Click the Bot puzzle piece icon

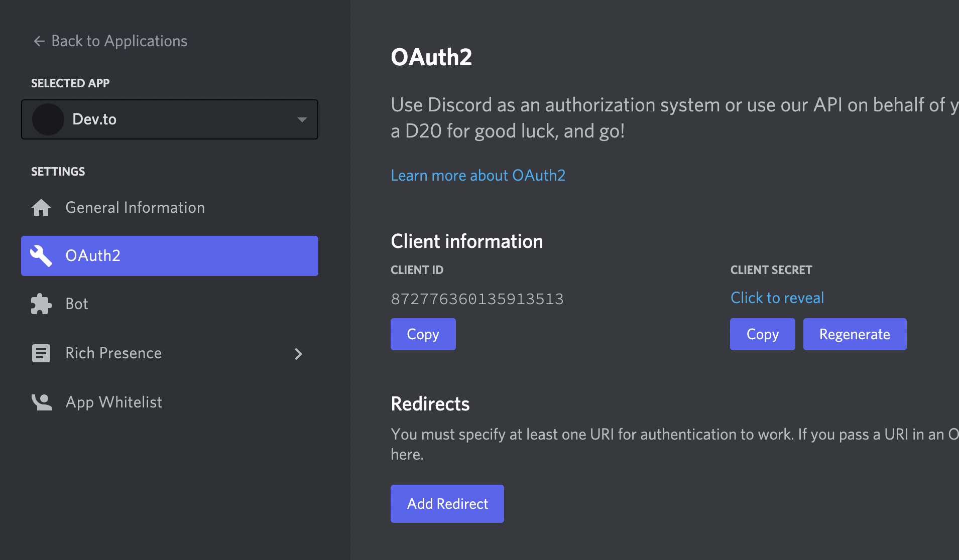(41, 304)
